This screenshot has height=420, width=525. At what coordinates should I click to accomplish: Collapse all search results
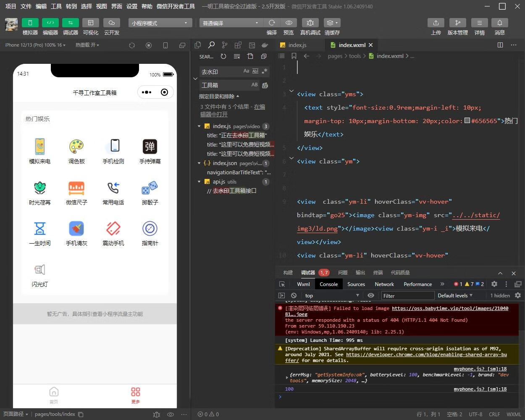pos(264,56)
